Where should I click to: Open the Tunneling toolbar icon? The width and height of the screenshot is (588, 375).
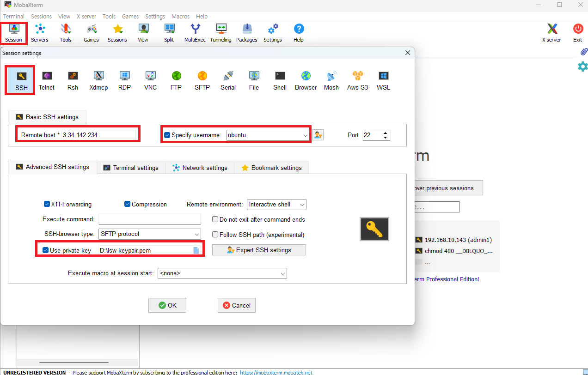click(220, 33)
